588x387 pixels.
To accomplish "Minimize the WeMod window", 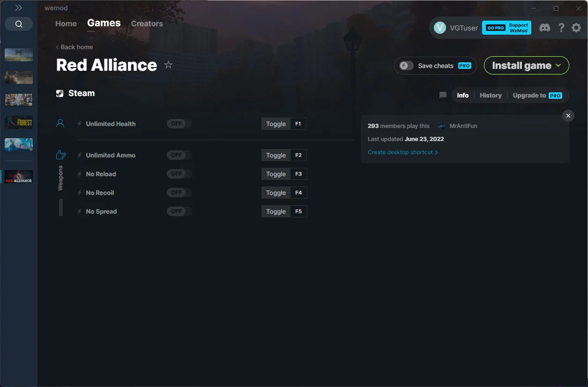I will 534,8.
